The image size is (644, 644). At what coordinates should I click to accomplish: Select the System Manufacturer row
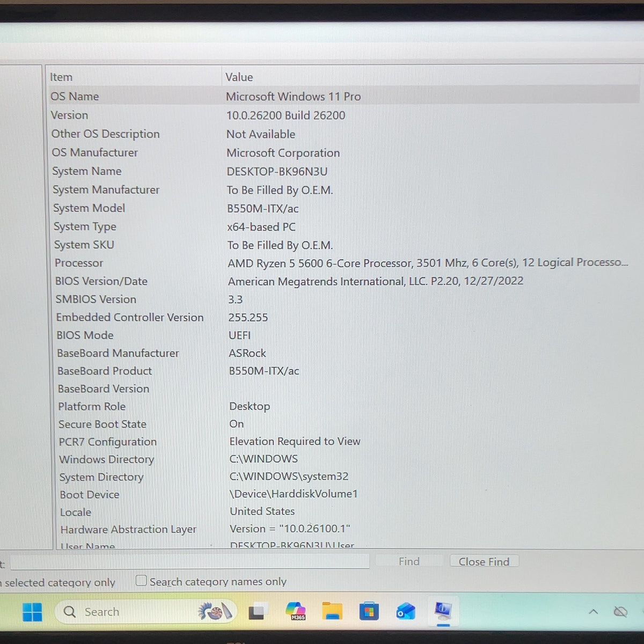coord(345,190)
